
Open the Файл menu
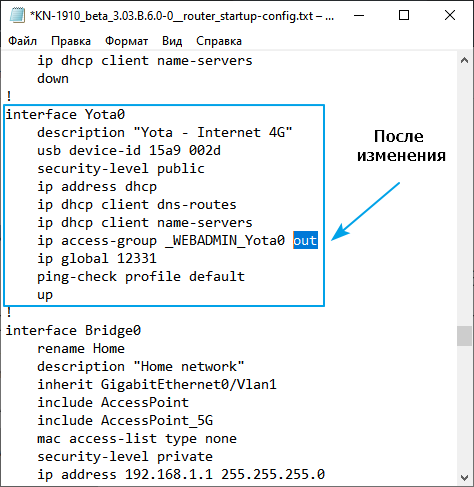click(22, 41)
